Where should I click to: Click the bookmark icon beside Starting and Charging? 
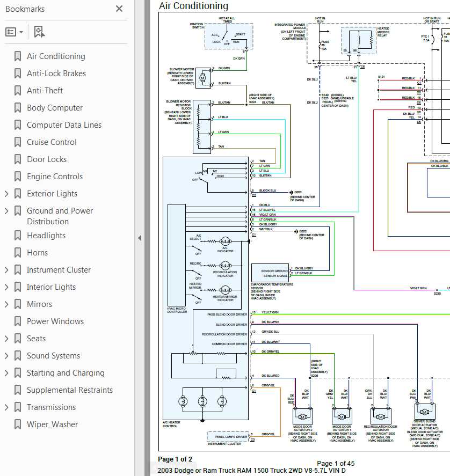[18, 373]
